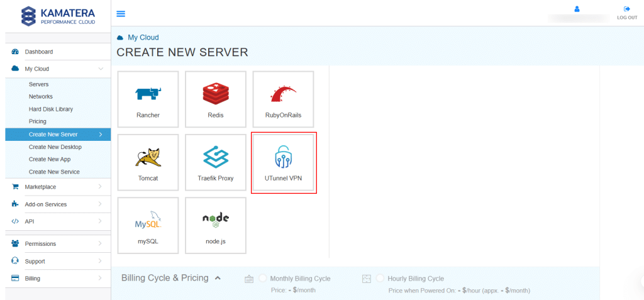Click the API code brackets icon
This screenshot has width=644, height=300.
tap(15, 221)
